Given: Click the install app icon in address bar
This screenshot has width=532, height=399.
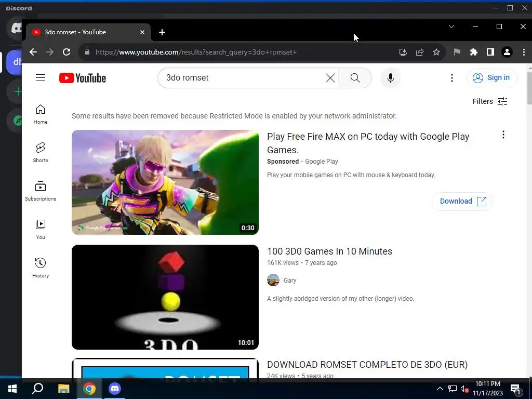Looking at the screenshot, I should tap(403, 52).
